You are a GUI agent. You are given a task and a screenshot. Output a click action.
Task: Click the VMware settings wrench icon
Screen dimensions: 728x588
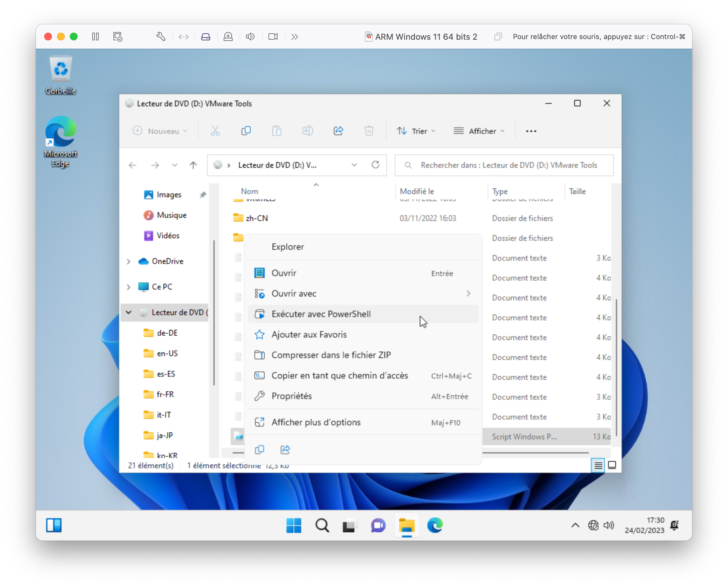(x=161, y=37)
